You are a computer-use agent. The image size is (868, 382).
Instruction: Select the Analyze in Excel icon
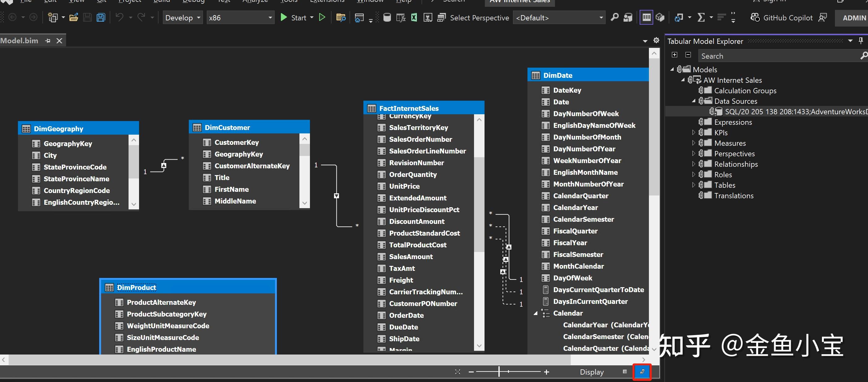[x=414, y=18]
